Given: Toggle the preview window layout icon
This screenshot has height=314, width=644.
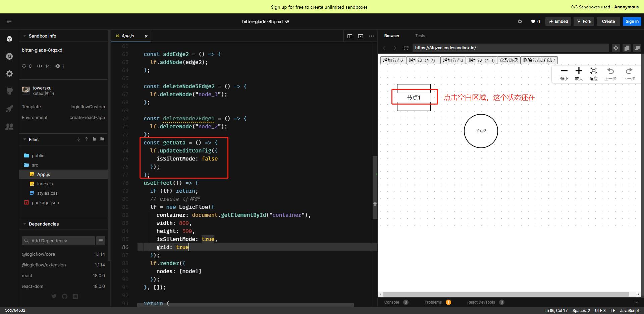Looking at the screenshot, I should pyautogui.click(x=361, y=36).
